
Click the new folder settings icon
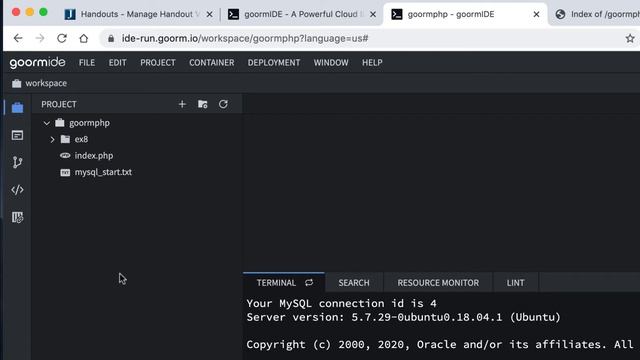tap(202, 104)
